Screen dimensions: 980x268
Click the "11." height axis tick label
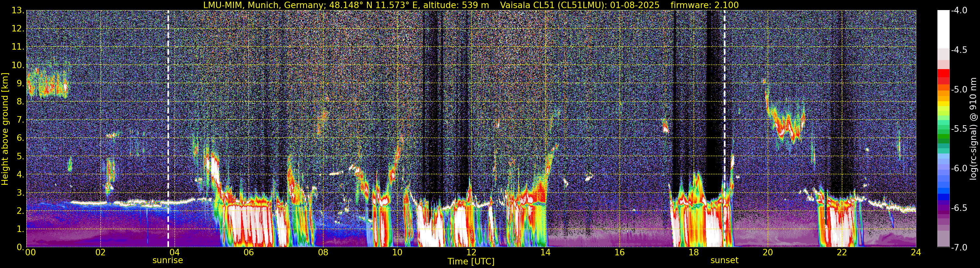pyautogui.click(x=18, y=47)
